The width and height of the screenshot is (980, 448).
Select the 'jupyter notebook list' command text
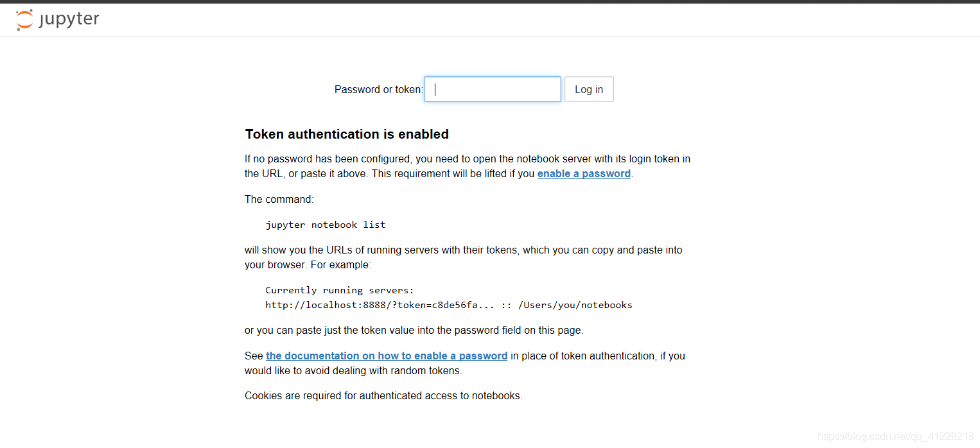(x=325, y=224)
